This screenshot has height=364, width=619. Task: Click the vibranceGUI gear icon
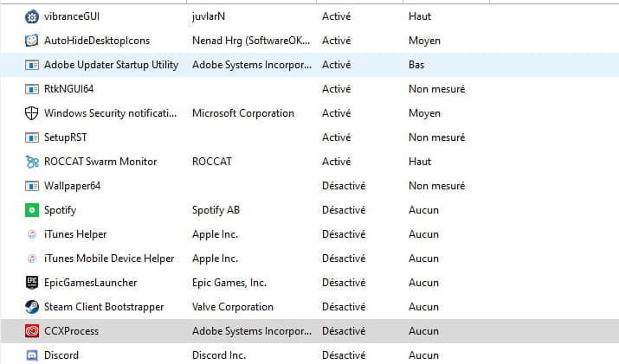31,16
